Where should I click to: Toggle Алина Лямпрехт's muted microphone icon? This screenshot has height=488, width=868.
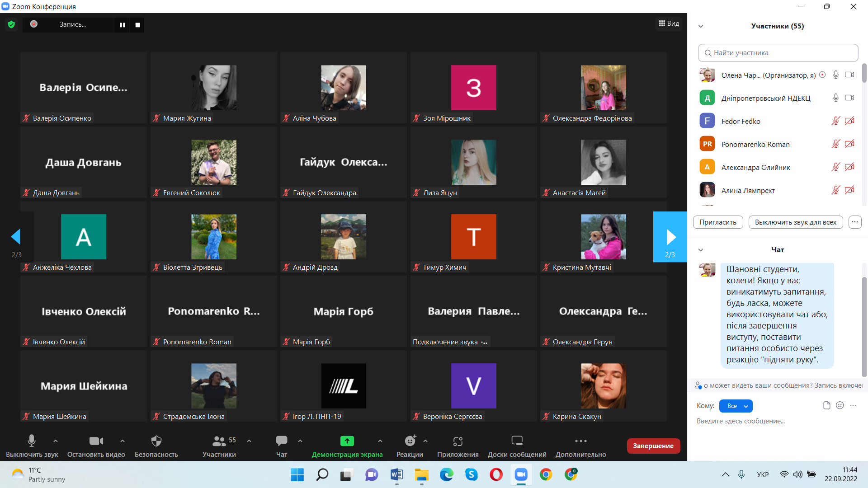tap(835, 190)
